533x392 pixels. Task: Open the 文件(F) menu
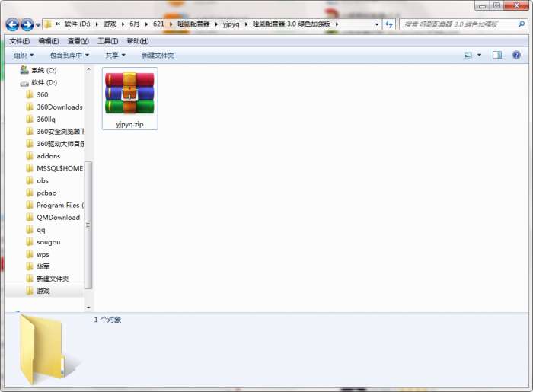tap(19, 41)
